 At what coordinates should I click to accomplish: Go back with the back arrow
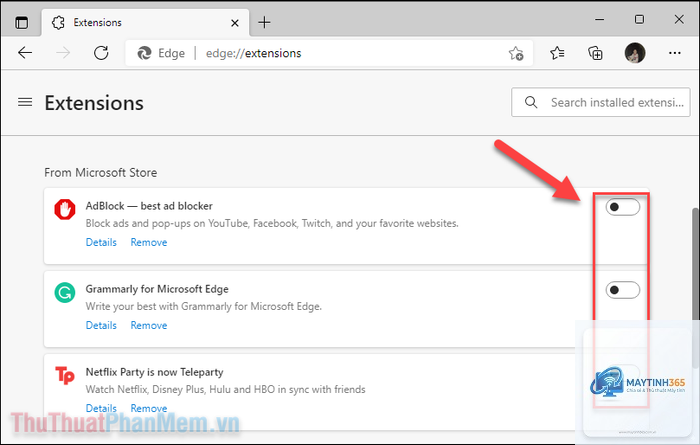(x=25, y=53)
